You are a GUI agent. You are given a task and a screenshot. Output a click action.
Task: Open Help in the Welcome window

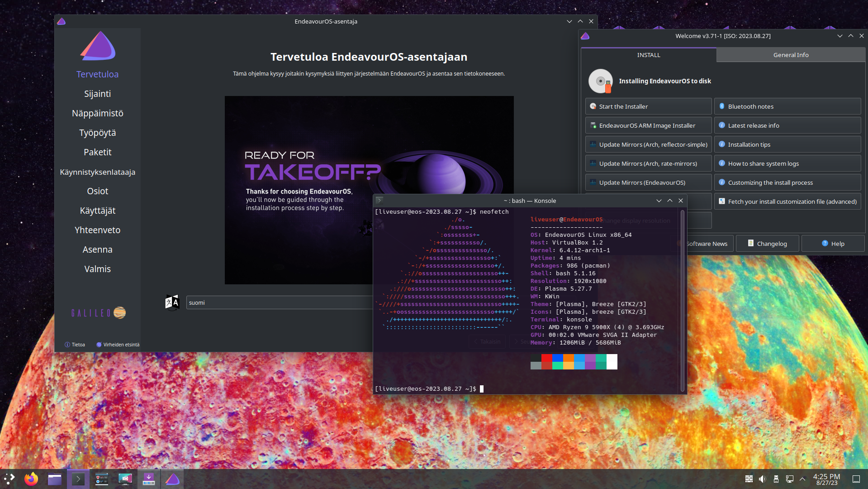(x=833, y=244)
